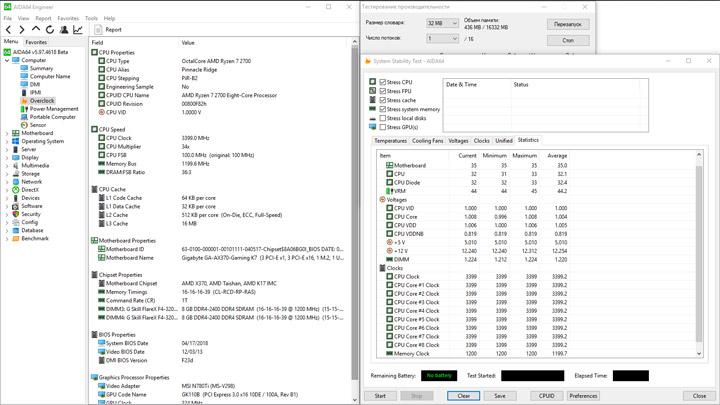The width and height of the screenshot is (720, 405).
Task: Click the Back navigation arrow in toolbar
Action: click(x=9, y=30)
